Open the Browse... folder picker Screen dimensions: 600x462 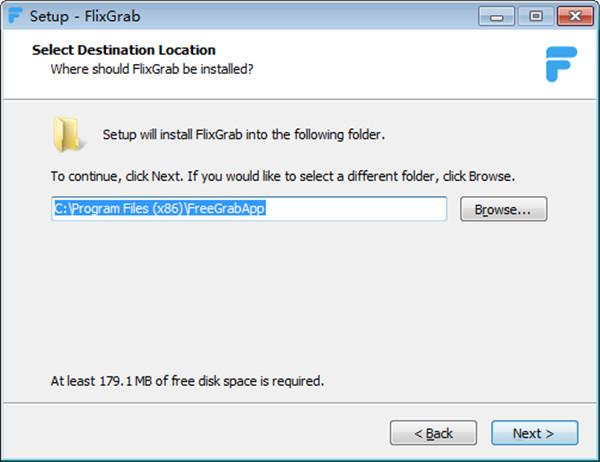[503, 209]
